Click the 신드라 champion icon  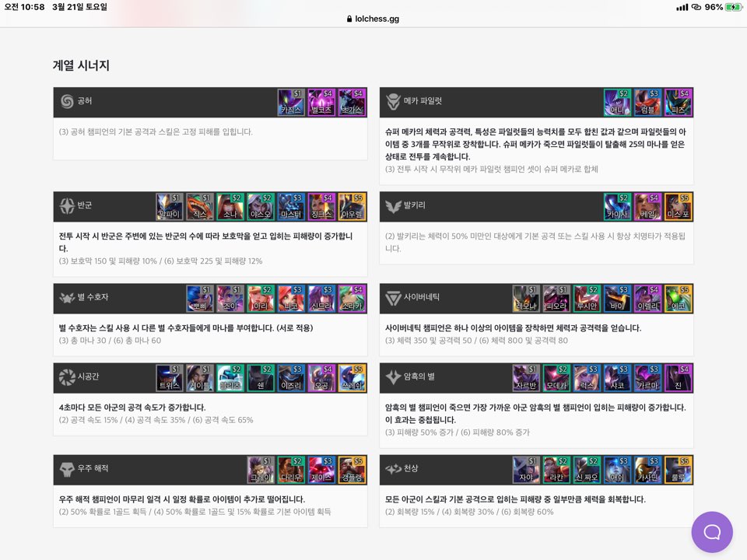coord(321,299)
